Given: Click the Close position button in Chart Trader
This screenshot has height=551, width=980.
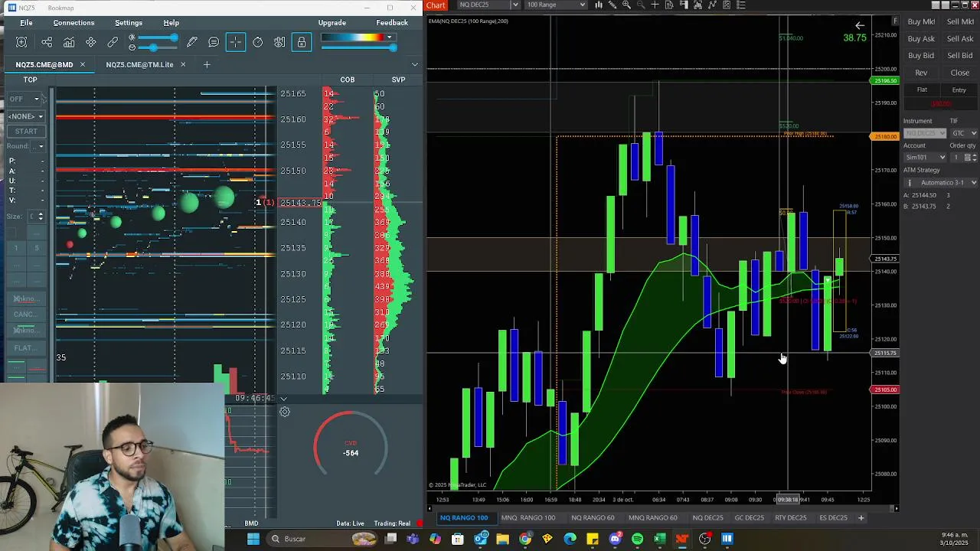Looking at the screenshot, I should click(x=960, y=73).
